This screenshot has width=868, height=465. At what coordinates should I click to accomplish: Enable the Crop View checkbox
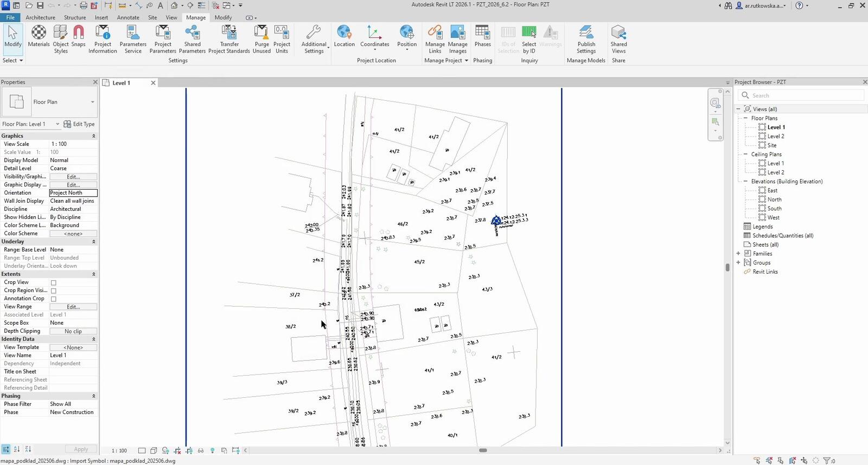pos(54,282)
